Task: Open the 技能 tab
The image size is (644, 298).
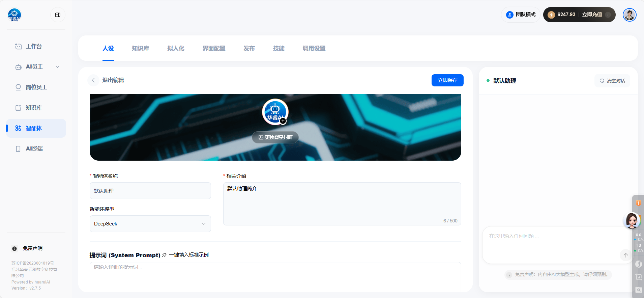Action: click(x=279, y=48)
